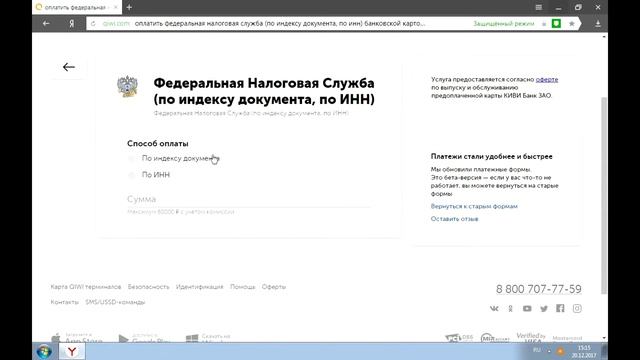Close the 'оплатить федеральная' tab
Image resolution: width=640 pixels, height=360 pixels.
click(116, 7)
